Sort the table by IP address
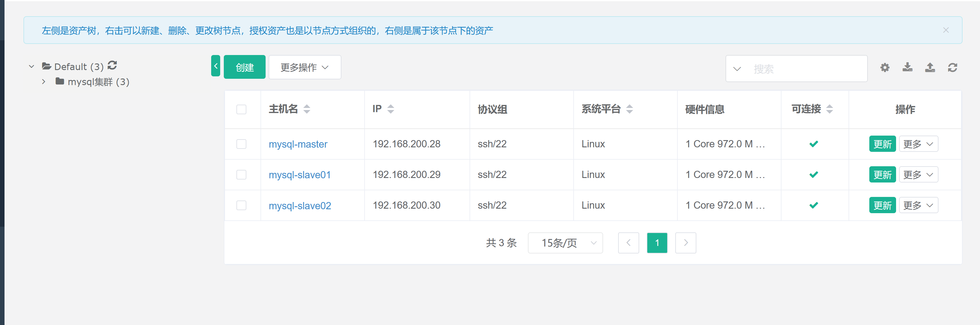This screenshot has height=325, width=980. (x=390, y=109)
